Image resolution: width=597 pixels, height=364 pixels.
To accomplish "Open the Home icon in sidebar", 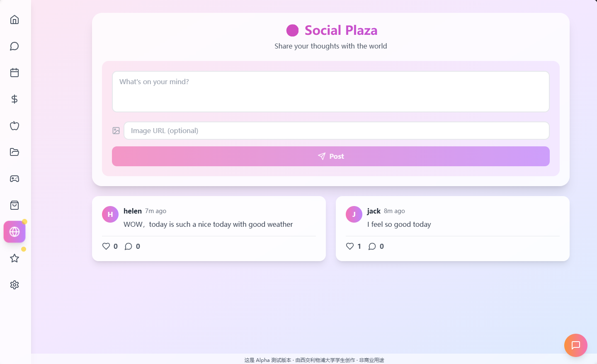I will 15,19.
